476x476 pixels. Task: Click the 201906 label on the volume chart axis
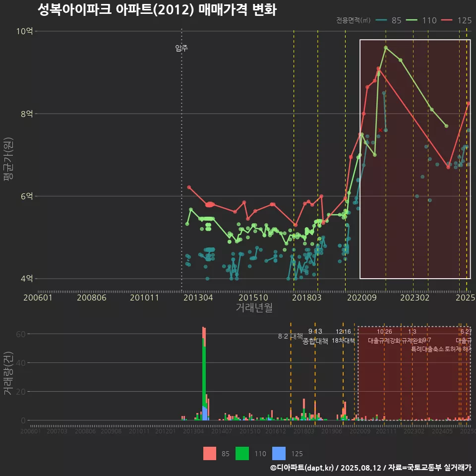click(x=332, y=431)
